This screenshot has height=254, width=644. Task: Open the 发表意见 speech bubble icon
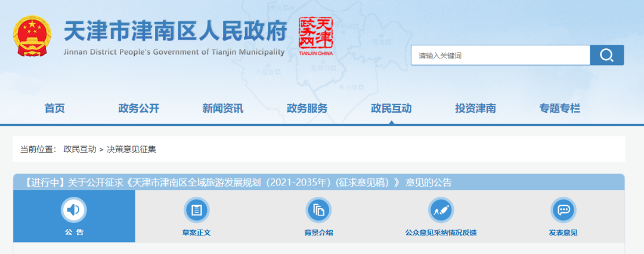[563, 210]
